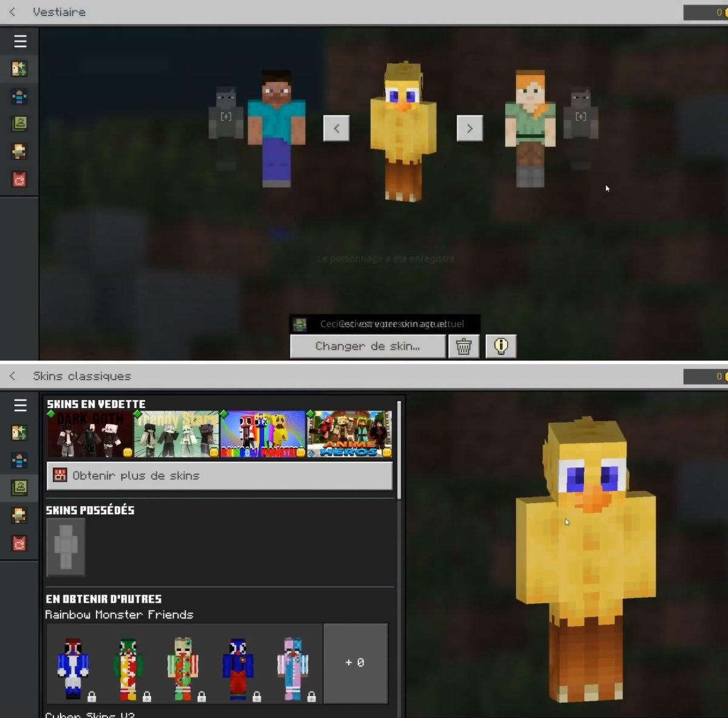Click Obtenir plus de skins button
728x718 pixels.
pos(220,476)
